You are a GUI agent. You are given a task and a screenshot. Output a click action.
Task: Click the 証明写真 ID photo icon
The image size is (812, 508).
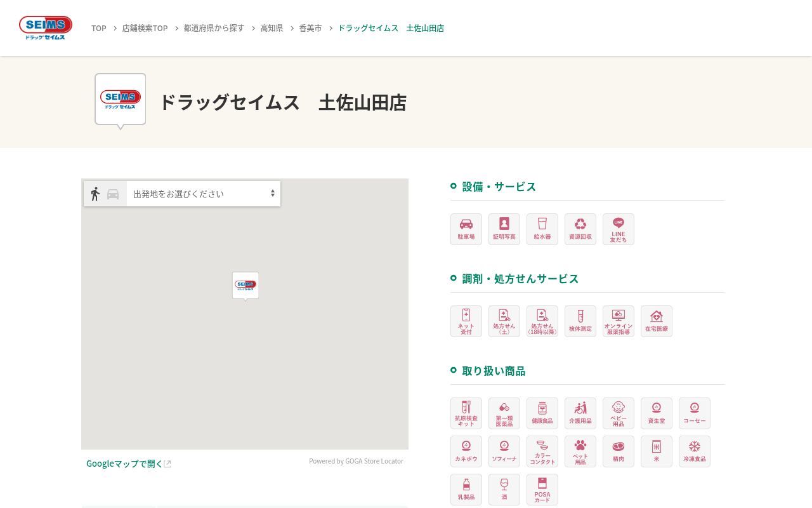pos(504,229)
